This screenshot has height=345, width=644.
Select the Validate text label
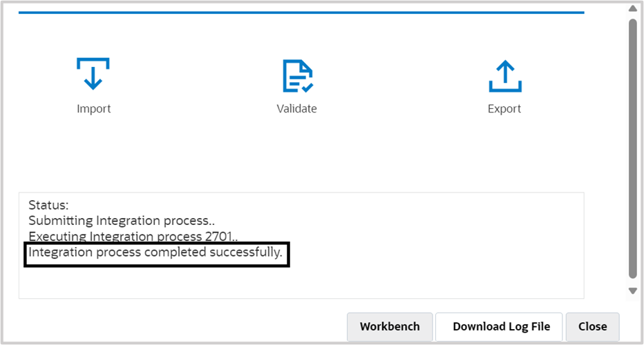click(297, 109)
